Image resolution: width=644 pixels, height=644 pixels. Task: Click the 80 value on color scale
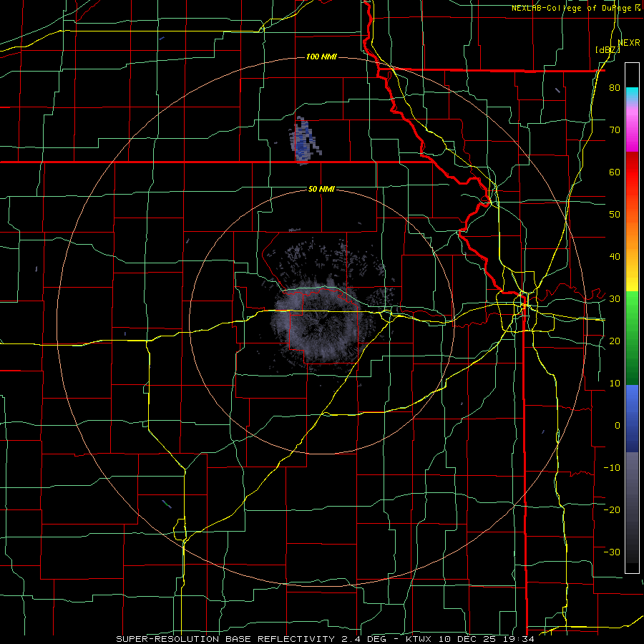point(615,88)
